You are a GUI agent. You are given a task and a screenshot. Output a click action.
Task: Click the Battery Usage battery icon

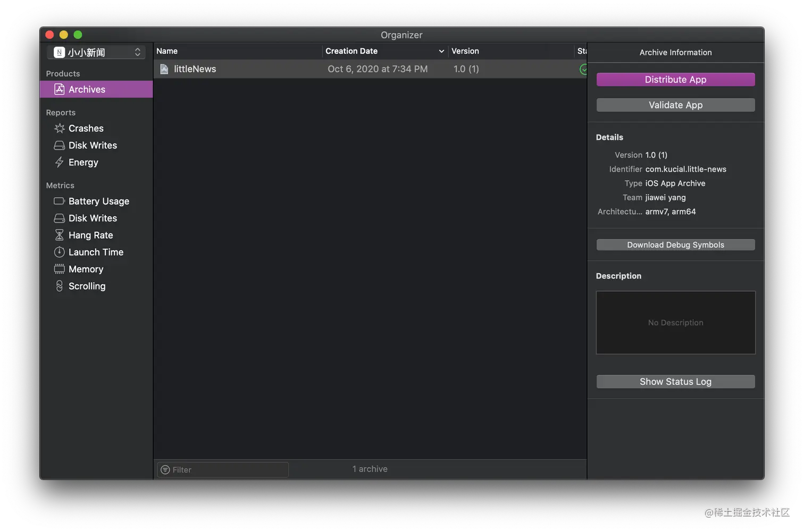pos(60,201)
